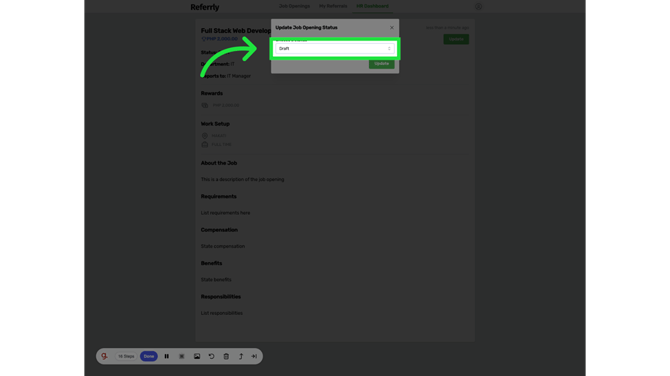Click the Update Job Opening Status dialog title
The image size is (670, 376).
(306, 27)
